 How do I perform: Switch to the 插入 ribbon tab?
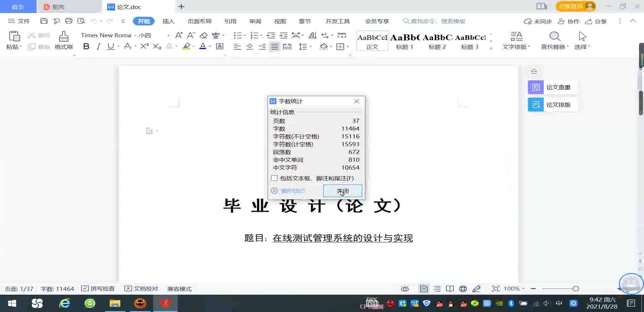pyautogui.click(x=169, y=21)
